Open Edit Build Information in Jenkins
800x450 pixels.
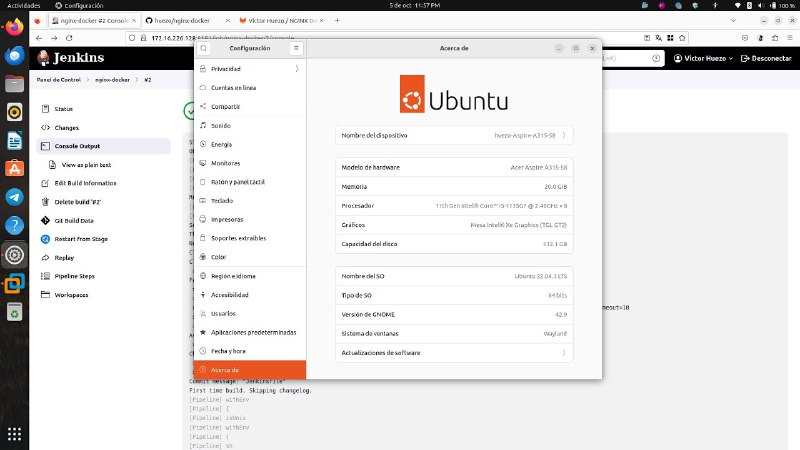(x=104, y=183)
